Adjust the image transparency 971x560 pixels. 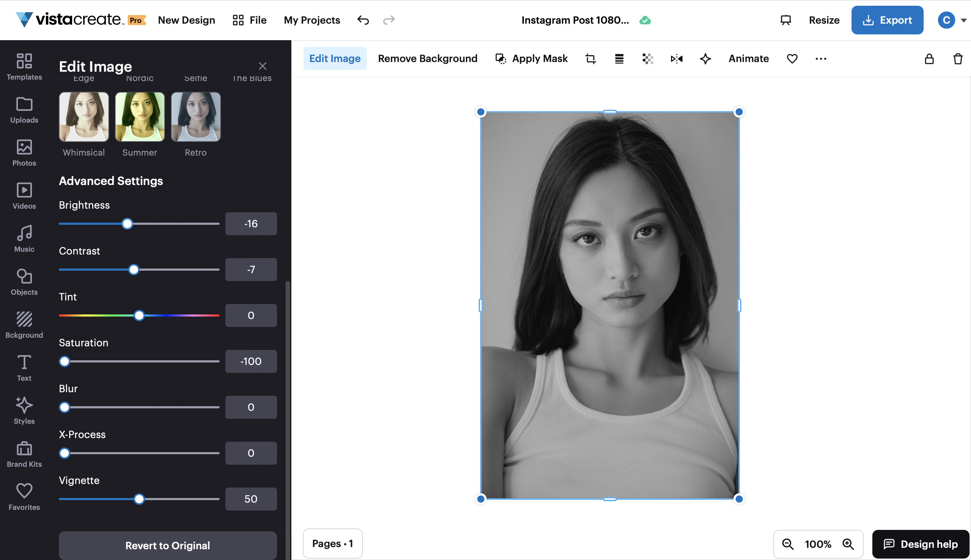click(647, 58)
